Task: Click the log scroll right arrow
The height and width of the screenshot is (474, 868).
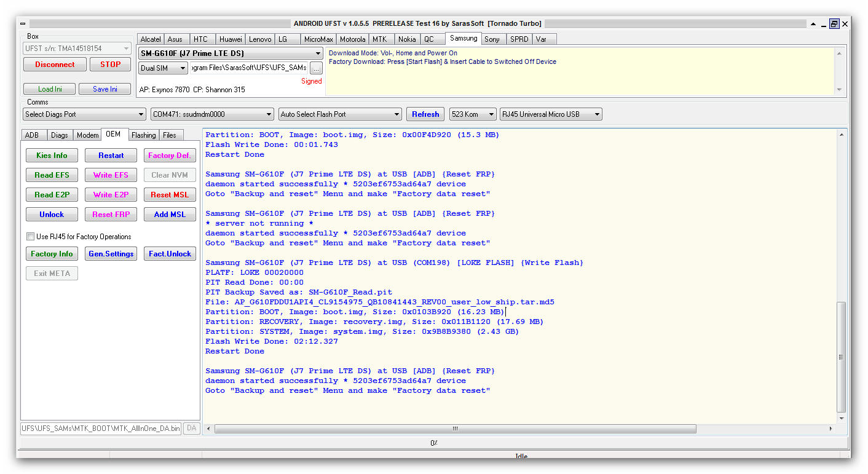Action: (x=832, y=429)
